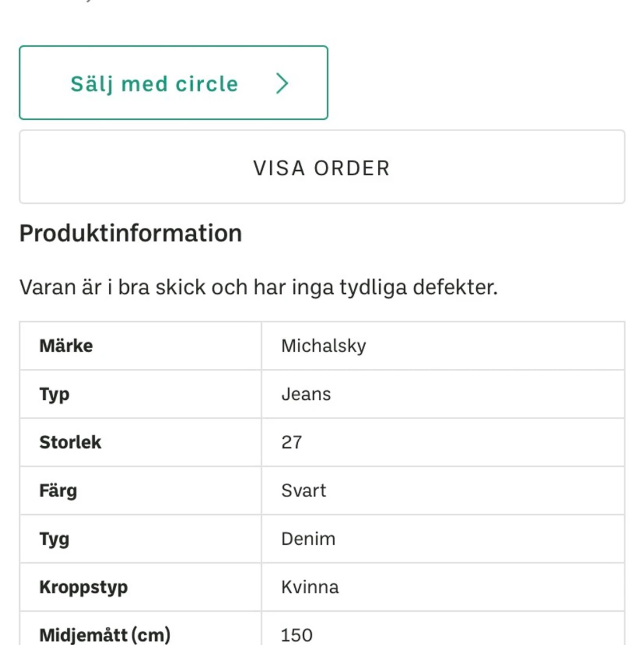
Task: Click the Tyg value Denim
Action: point(308,538)
